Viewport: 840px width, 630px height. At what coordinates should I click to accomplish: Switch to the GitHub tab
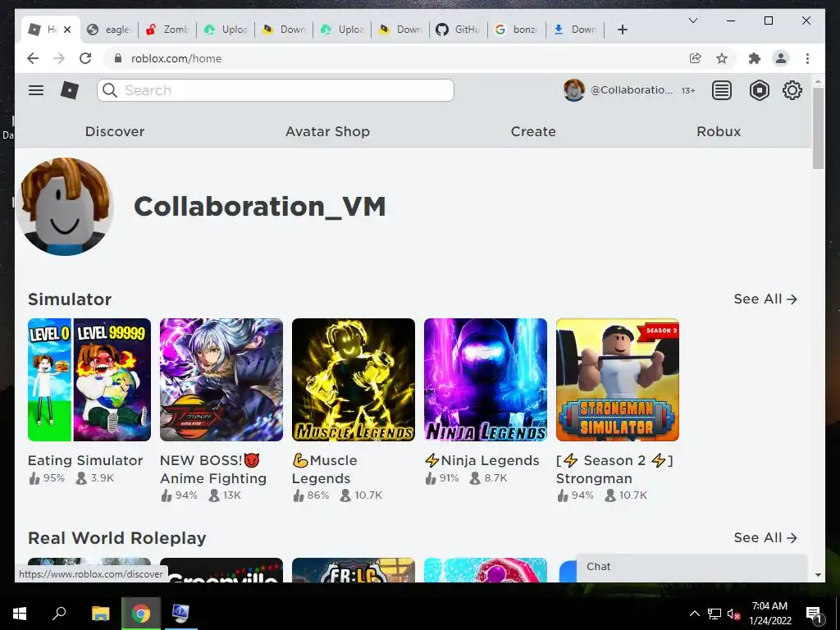click(x=459, y=30)
